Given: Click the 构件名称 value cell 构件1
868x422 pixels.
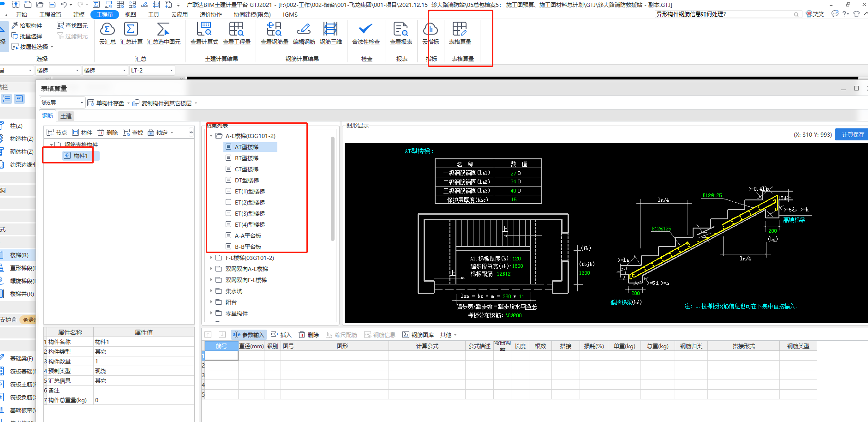Looking at the screenshot, I should point(144,342).
